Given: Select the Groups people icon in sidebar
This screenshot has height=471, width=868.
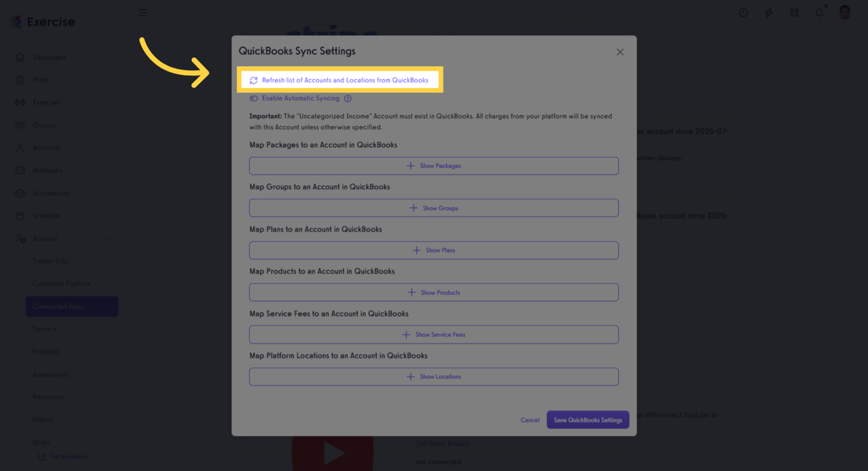Looking at the screenshot, I should click(20, 125).
